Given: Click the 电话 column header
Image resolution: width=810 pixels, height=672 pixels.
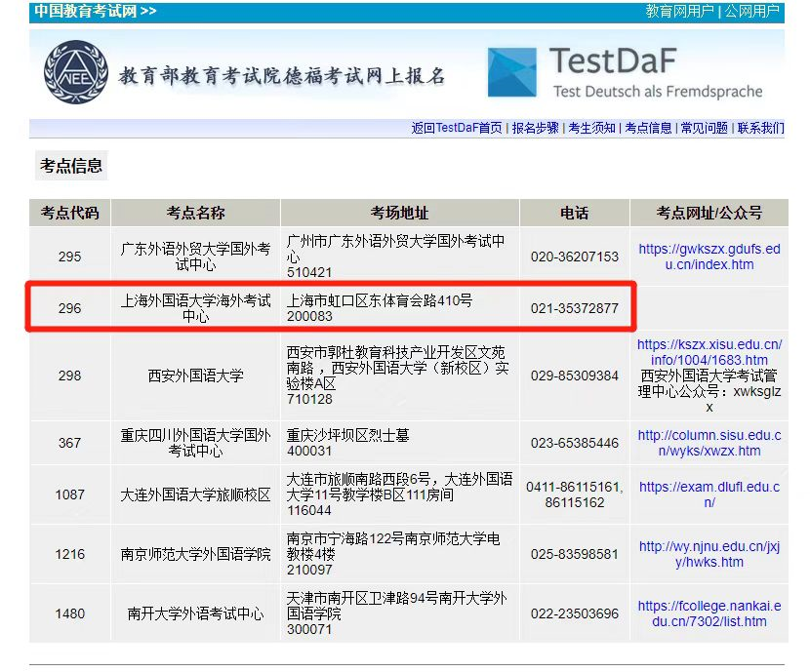Looking at the screenshot, I should tap(575, 213).
